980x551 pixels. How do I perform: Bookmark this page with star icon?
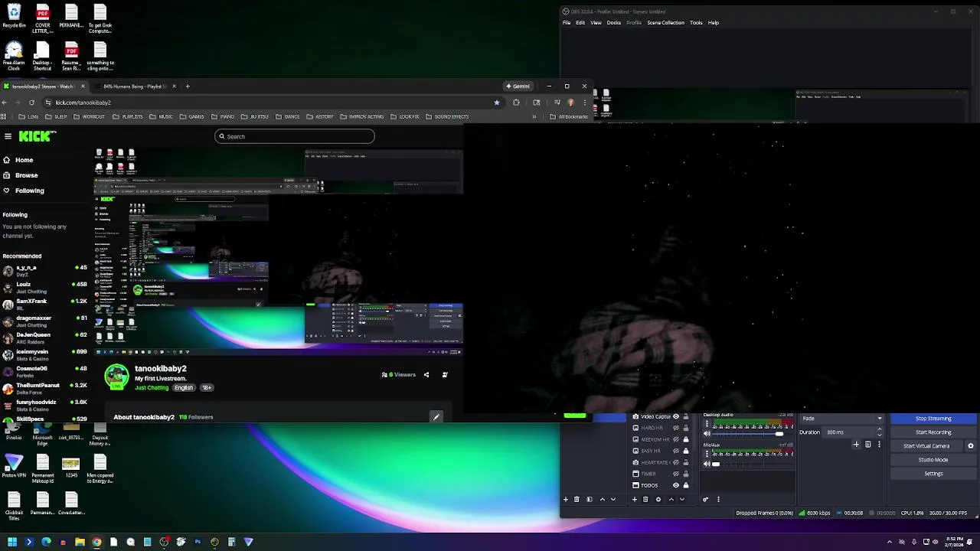497,103
